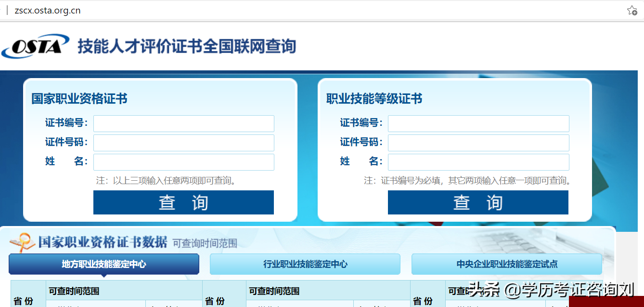Click the 可查询时间范围 subtitle text
This screenshot has height=307, width=644.
pos(205,243)
